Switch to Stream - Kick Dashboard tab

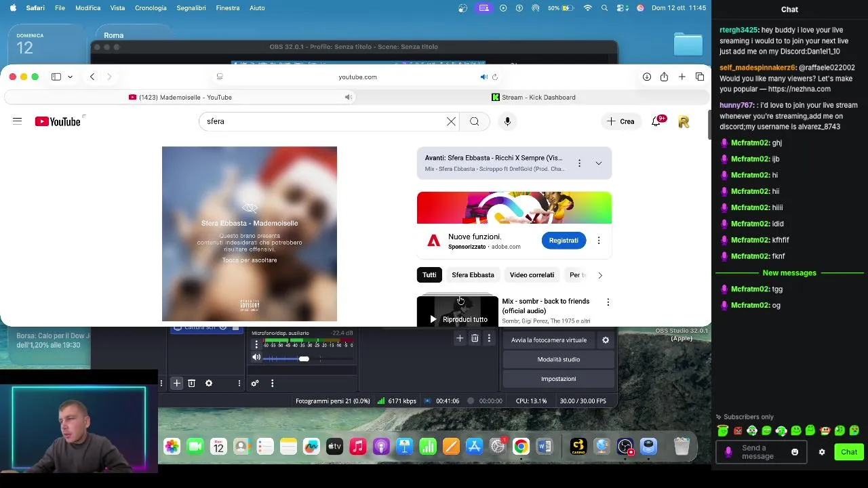[x=534, y=97]
